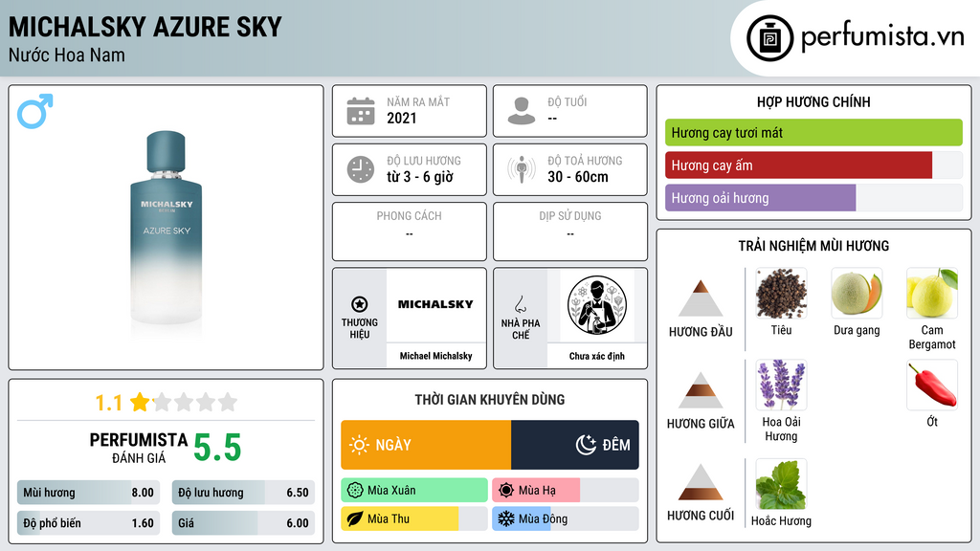Click the clock icon for Độ Lưu Hương
The width and height of the screenshot is (980, 551).
(361, 169)
